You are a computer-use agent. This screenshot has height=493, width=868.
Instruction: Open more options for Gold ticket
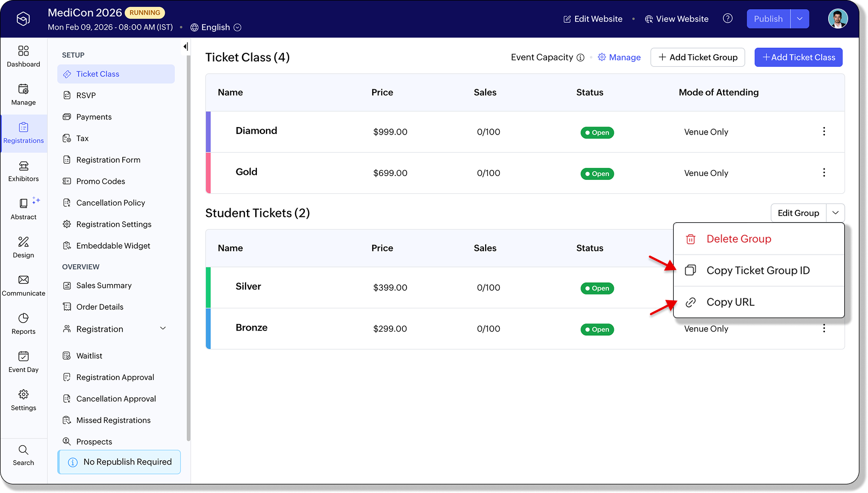[x=824, y=172]
